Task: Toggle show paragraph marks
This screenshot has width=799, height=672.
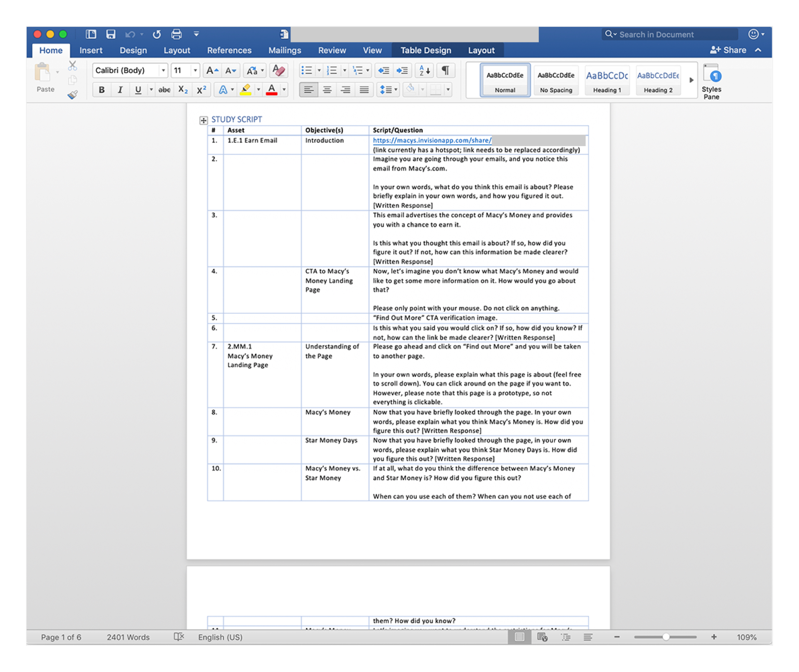Action: (x=445, y=70)
